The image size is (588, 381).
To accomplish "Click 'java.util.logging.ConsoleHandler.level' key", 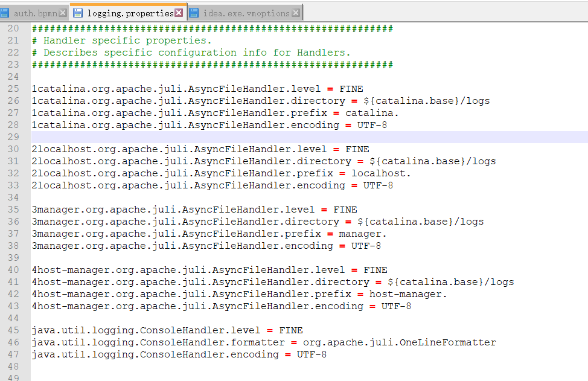I will pyautogui.click(x=146, y=330).
